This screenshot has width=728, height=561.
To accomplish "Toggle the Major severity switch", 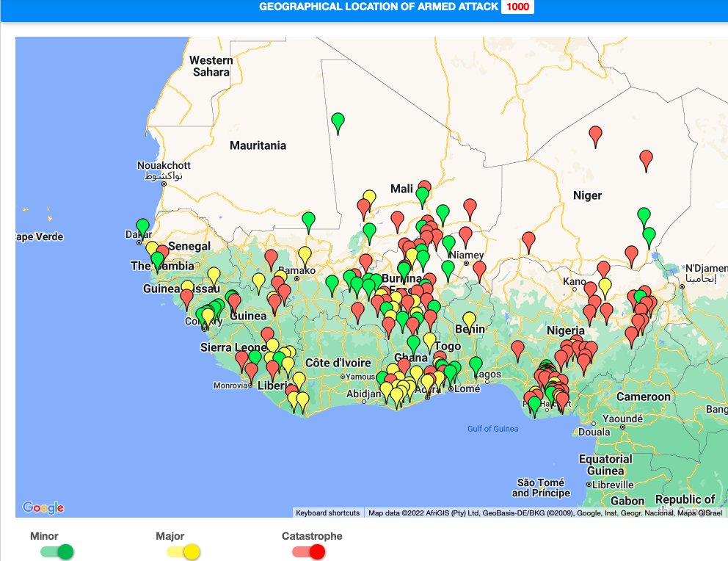I will tap(183, 551).
